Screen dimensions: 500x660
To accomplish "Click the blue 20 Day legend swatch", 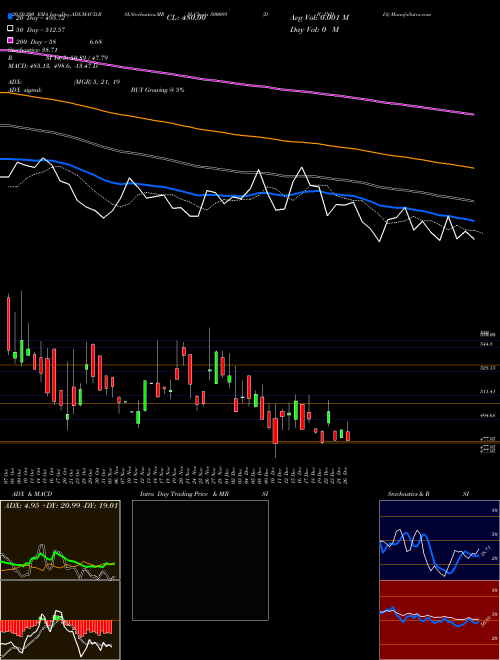I will (x=10, y=18).
